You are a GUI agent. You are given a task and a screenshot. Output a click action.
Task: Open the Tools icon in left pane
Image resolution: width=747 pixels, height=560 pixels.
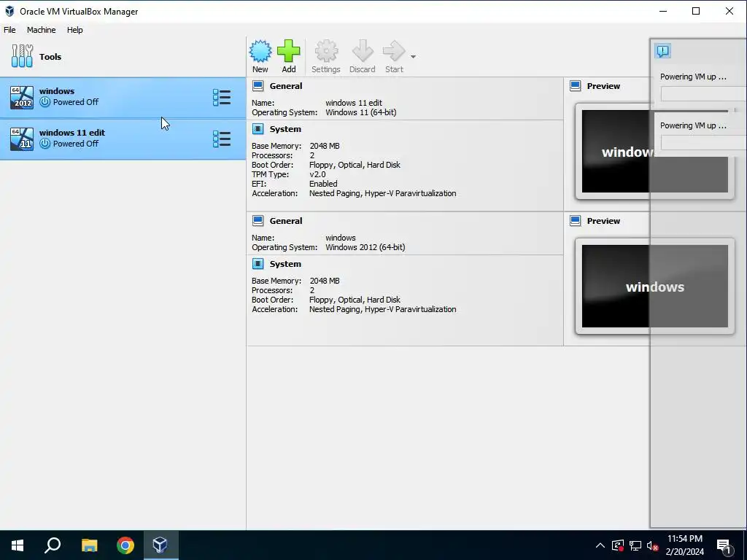22,56
